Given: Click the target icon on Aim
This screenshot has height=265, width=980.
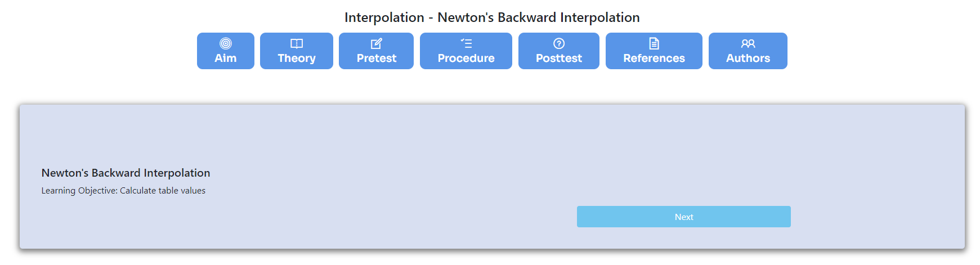Looking at the screenshot, I should pos(226,43).
